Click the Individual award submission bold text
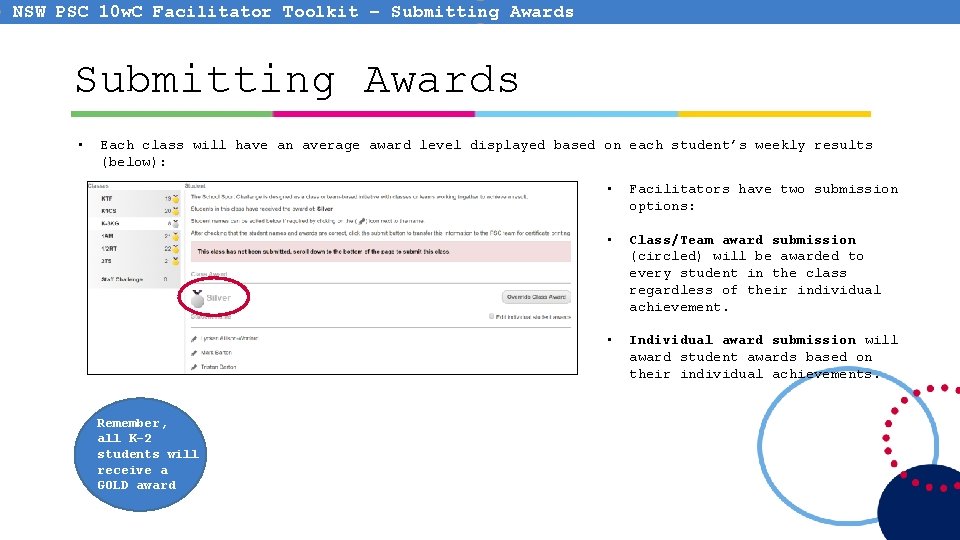 coord(743,340)
